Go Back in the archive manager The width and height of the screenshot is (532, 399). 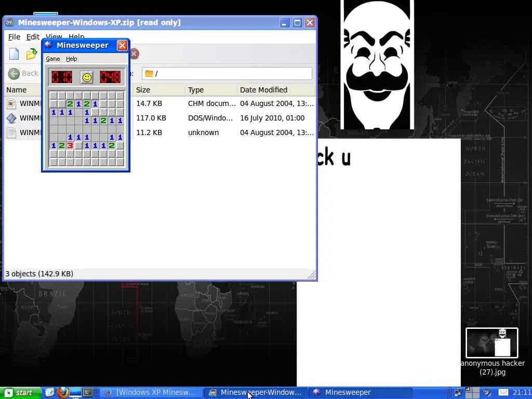[23, 73]
